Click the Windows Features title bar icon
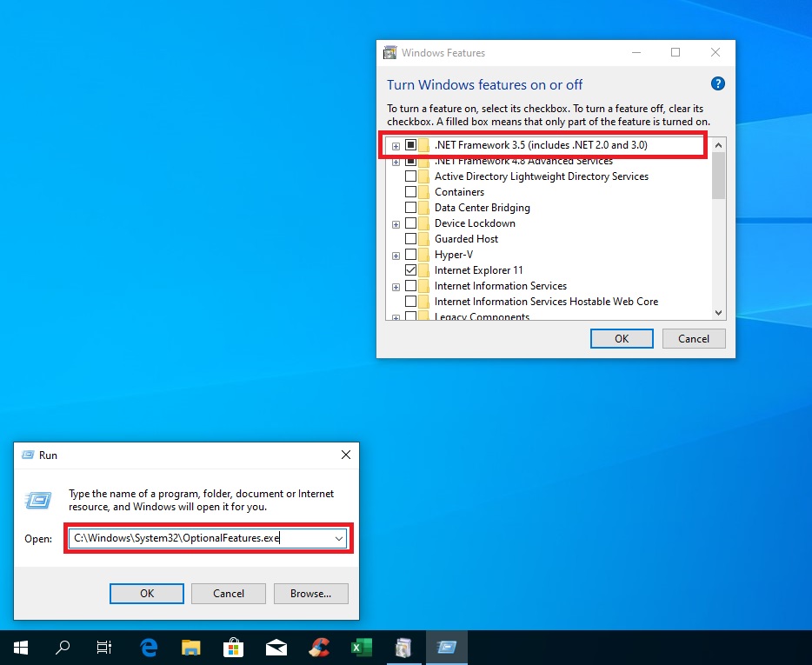 [x=389, y=53]
